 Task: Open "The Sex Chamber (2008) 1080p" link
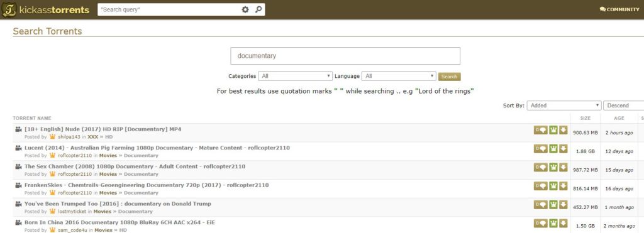coord(135,166)
